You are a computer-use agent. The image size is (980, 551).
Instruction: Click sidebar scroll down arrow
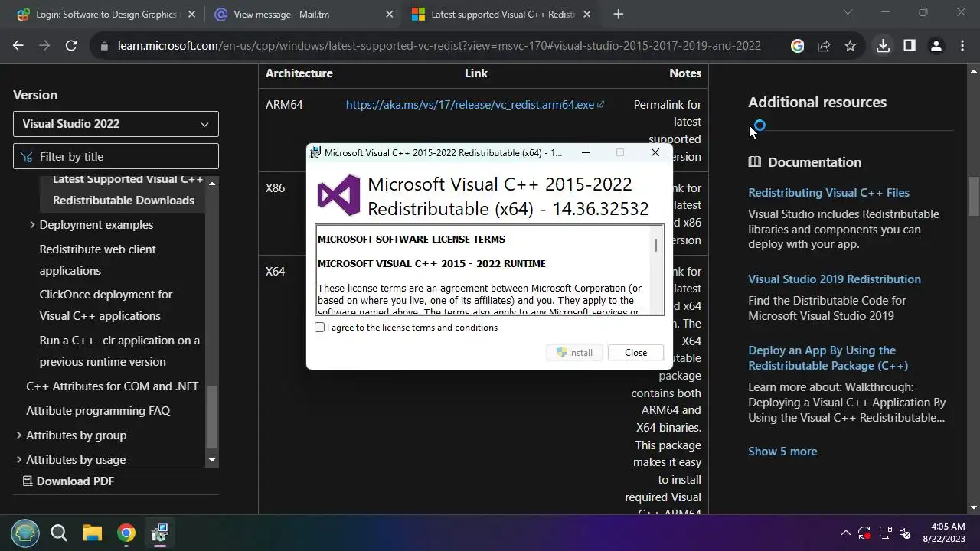[212, 461]
